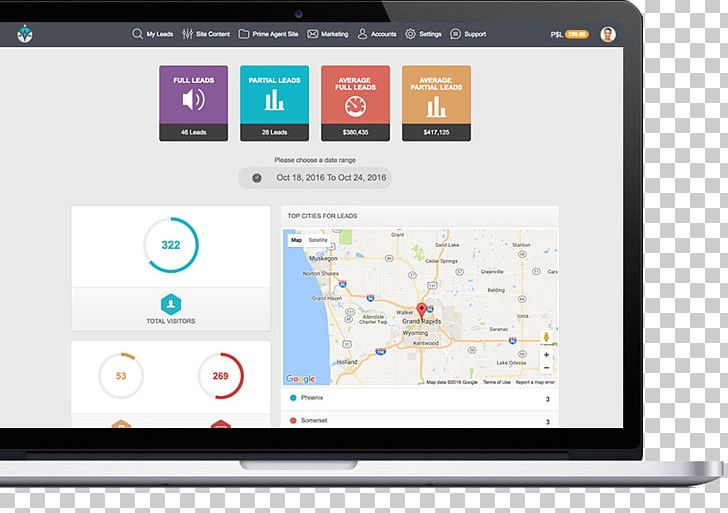Click the Muskegon label on map
This screenshot has width=728, height=513.
(x=323, y=258)
